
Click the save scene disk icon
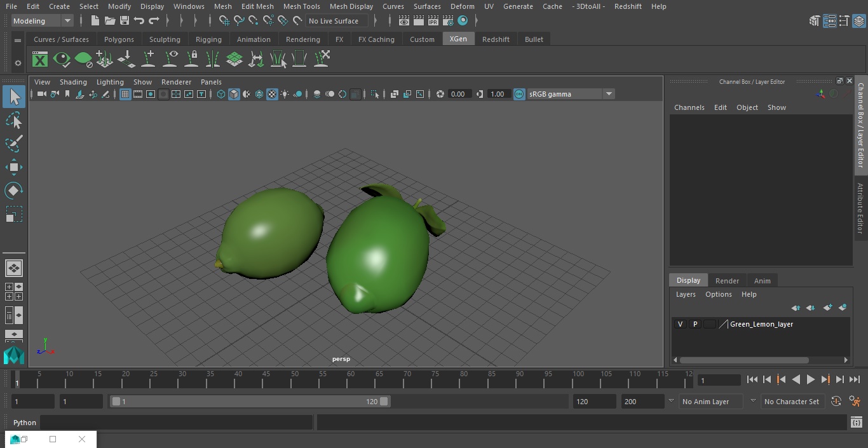click(x=124, y=21)
